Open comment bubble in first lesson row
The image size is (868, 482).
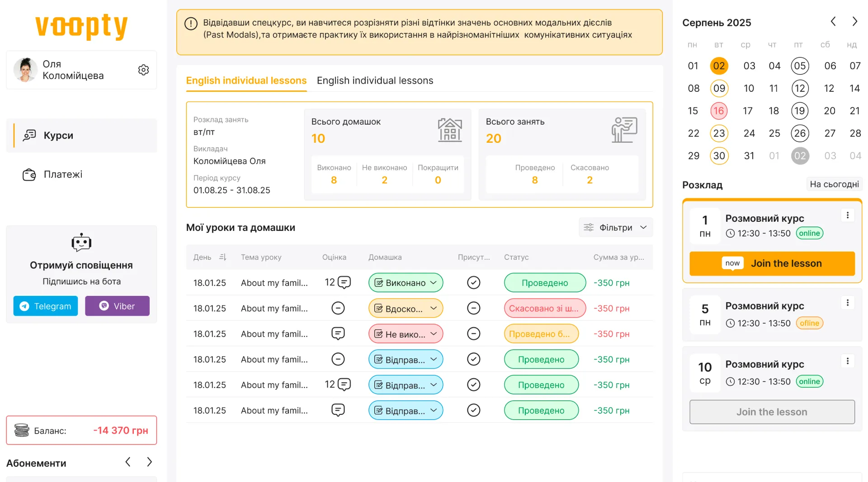(344, 283)
